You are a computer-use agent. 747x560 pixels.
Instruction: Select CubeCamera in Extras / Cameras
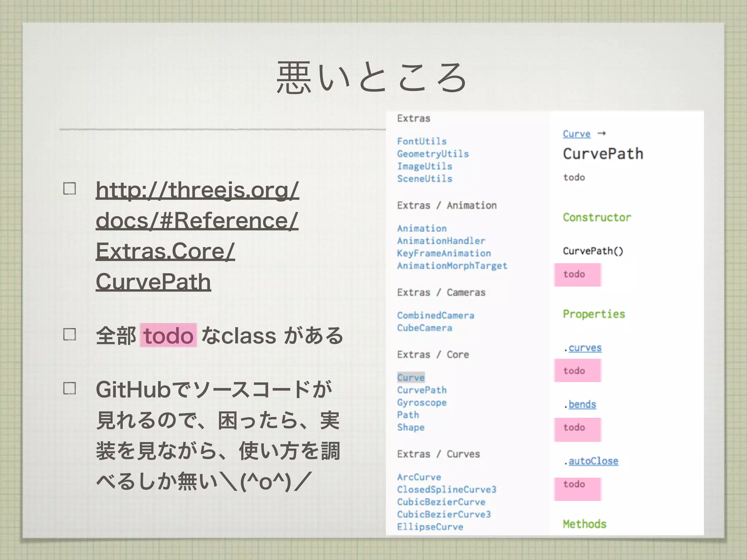click(x=425, y=328)
